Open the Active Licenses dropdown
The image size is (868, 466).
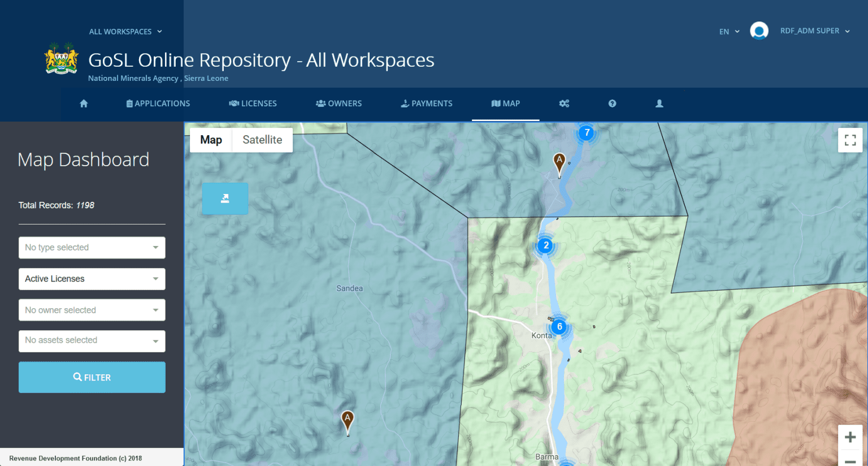(x=92, y=279)
